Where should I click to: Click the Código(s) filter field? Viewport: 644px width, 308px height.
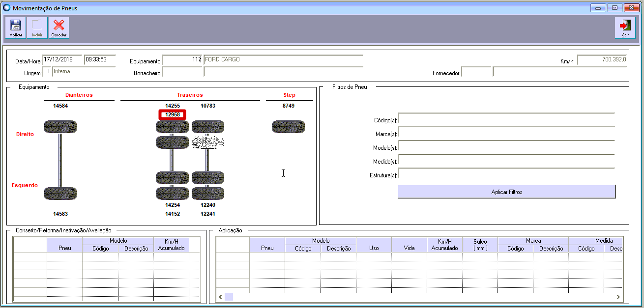click(x=507, y=118)
